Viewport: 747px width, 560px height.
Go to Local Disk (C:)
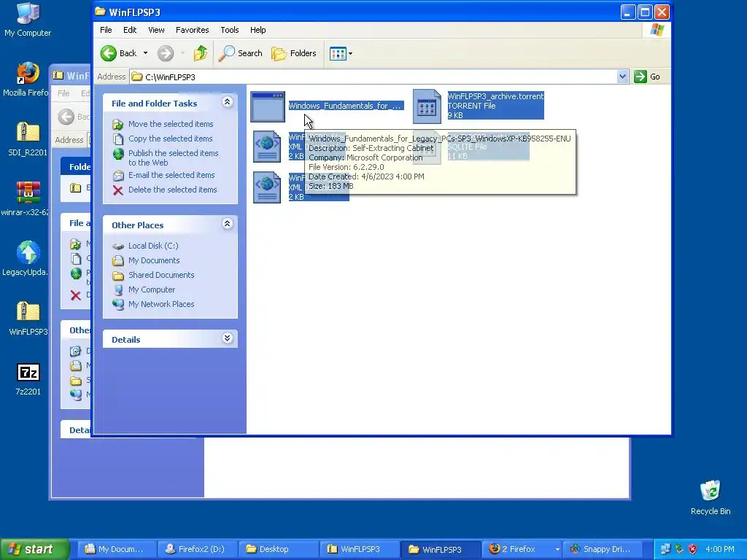(153, 246)
